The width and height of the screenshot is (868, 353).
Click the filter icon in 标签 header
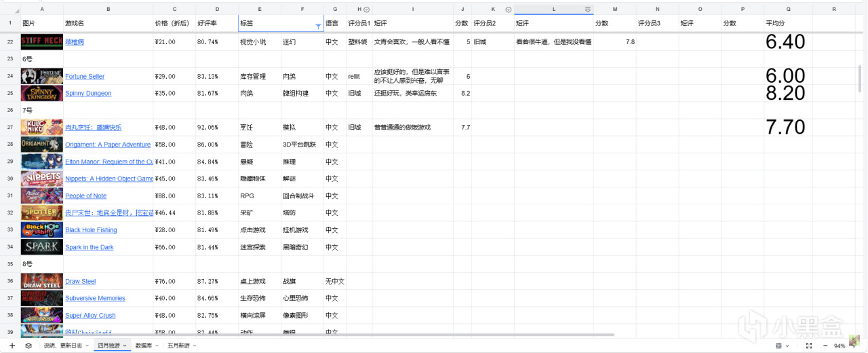point(318,26)
